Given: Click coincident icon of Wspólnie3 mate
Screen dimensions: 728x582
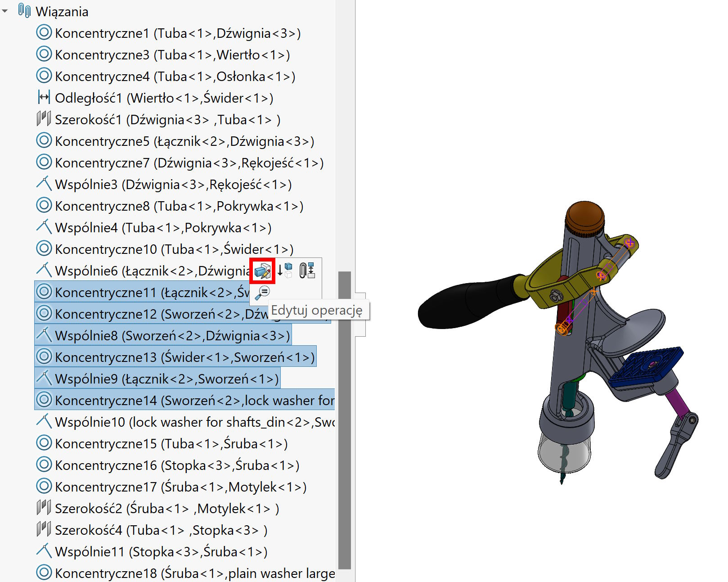Looking at the screenshot, I should [44, 184].
